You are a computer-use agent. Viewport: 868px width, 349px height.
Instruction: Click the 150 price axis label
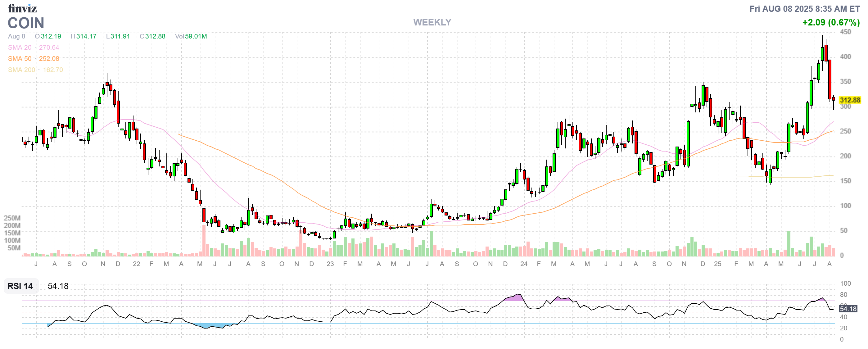coord(845,181)
